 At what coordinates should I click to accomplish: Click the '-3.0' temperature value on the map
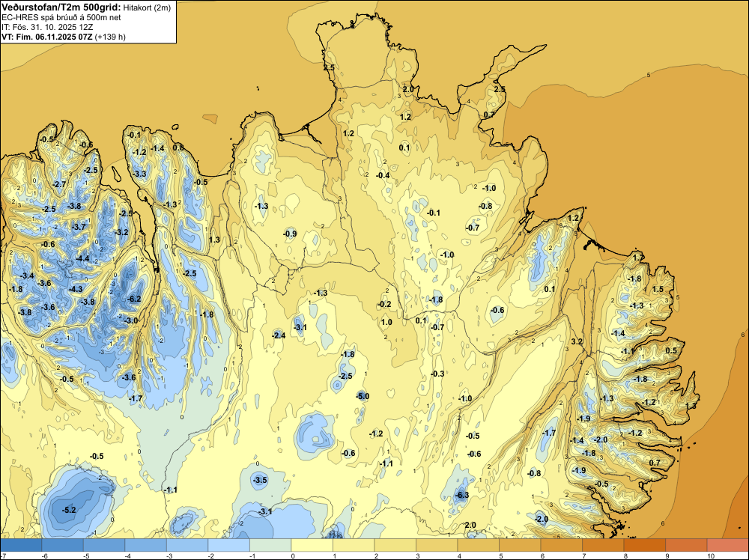(x=131, y=320)
